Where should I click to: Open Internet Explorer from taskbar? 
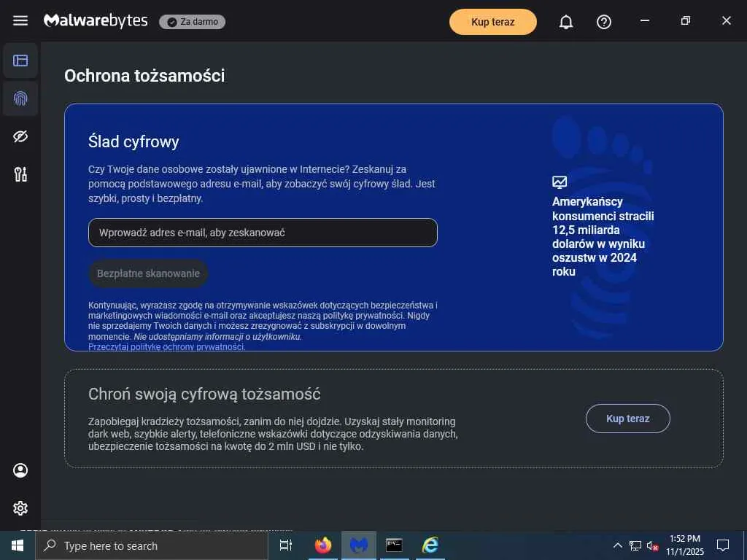[430, 545]
